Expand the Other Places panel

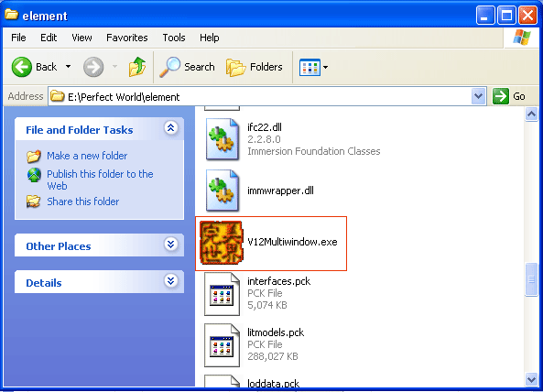click(170, 245)
